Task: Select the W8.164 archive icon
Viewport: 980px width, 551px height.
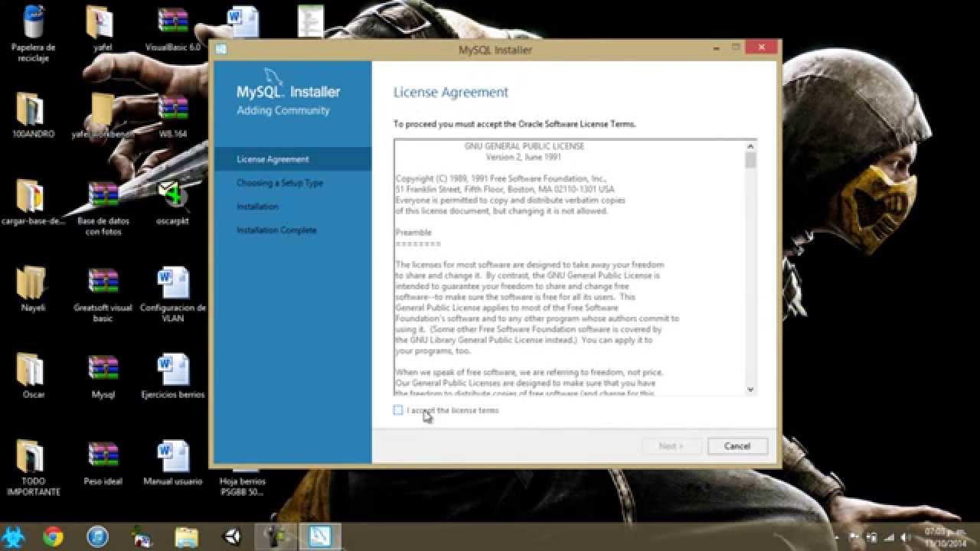Action: coord(173,115)
